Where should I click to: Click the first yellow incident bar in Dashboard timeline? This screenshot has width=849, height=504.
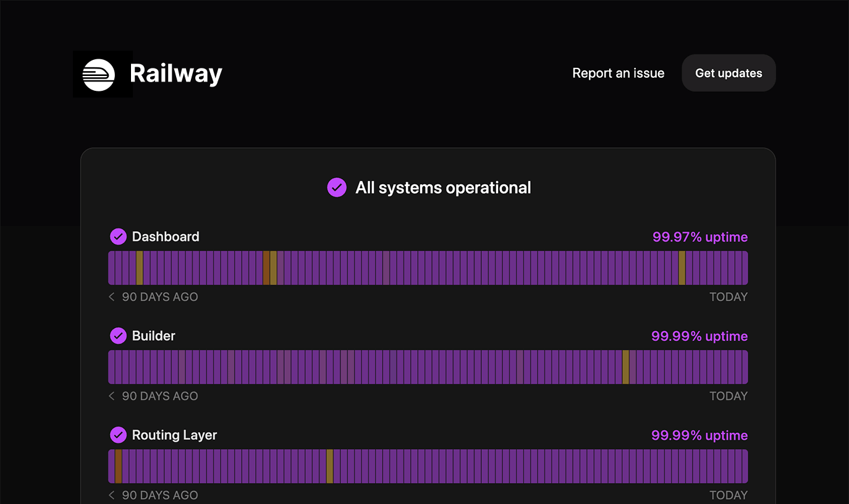pos(140,268)
